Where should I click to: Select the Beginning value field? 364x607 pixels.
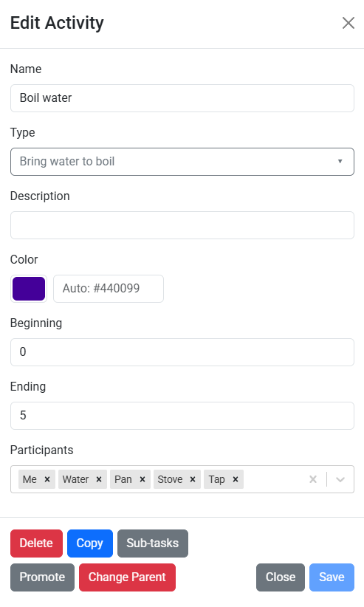click(x=182, y=352)
